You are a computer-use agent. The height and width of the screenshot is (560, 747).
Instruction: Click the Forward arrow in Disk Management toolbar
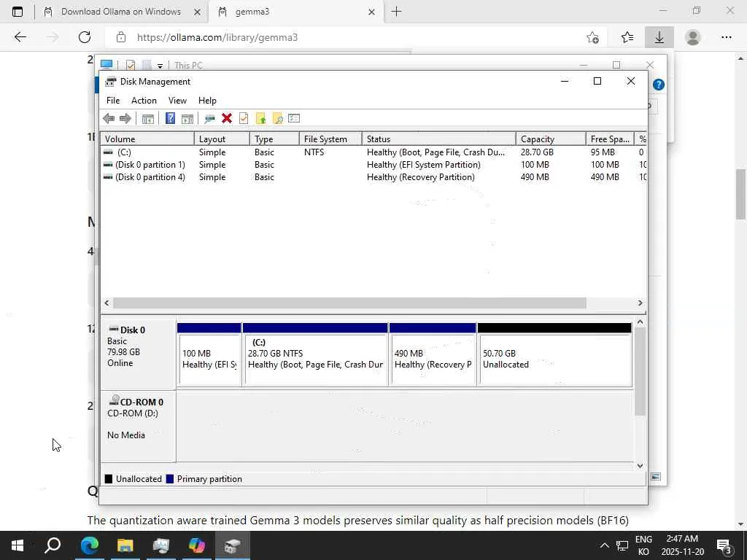pyautogui.click(x=125, y=119)
